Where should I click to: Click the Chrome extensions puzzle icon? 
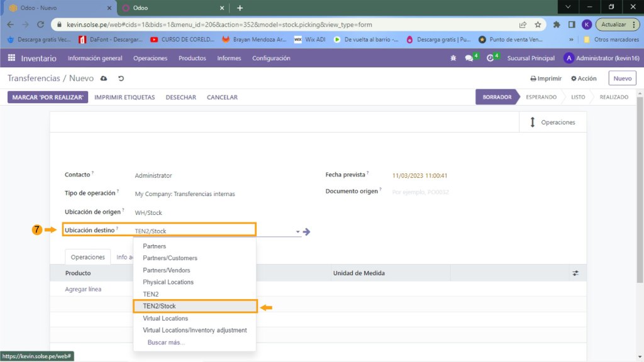[x=557, y=25]
